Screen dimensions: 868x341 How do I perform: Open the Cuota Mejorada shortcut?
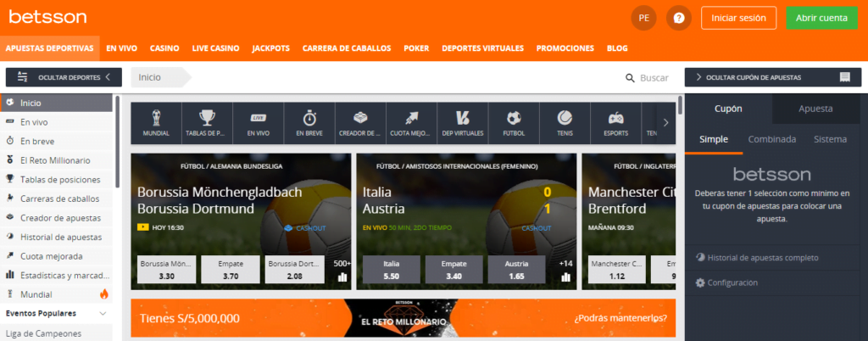(x=411, y=123)
